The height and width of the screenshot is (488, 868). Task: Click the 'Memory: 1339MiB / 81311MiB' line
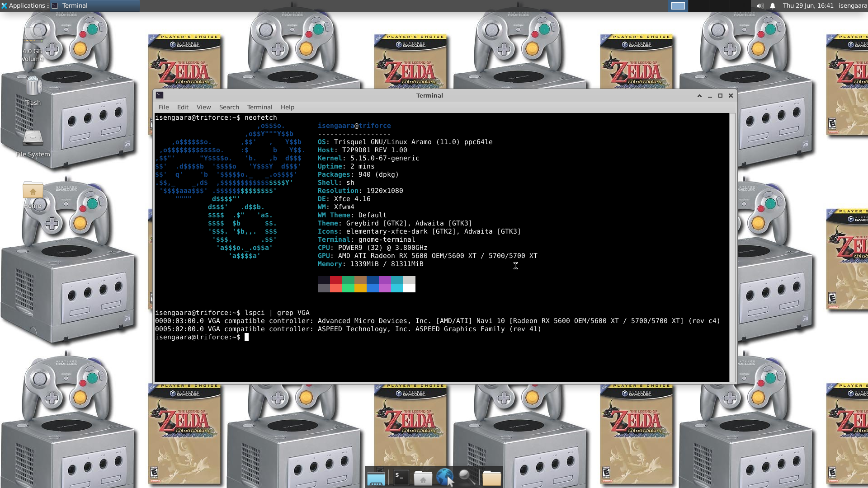[x=370, y=264]
